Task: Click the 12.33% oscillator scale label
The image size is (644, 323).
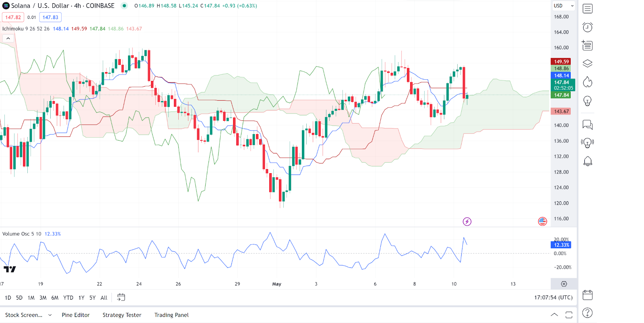Action: coord(561,245)
